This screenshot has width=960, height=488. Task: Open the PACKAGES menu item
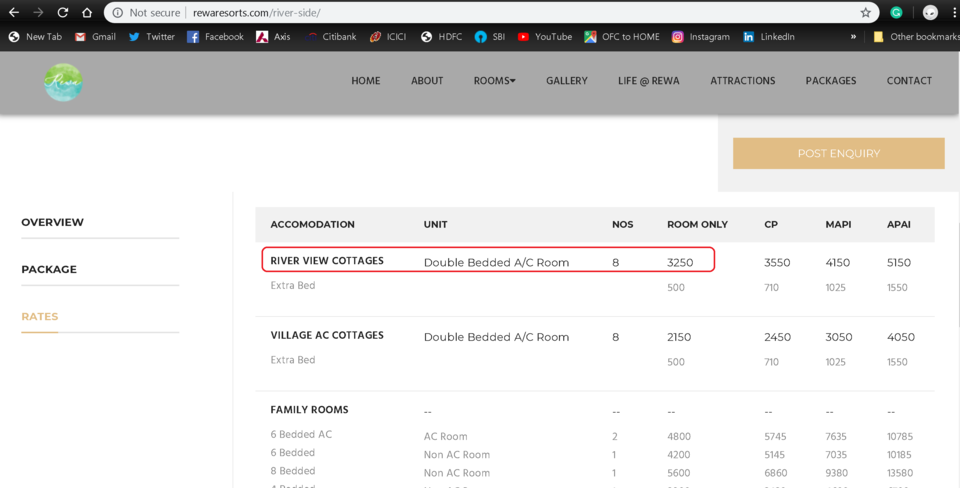tap(831, 81)
